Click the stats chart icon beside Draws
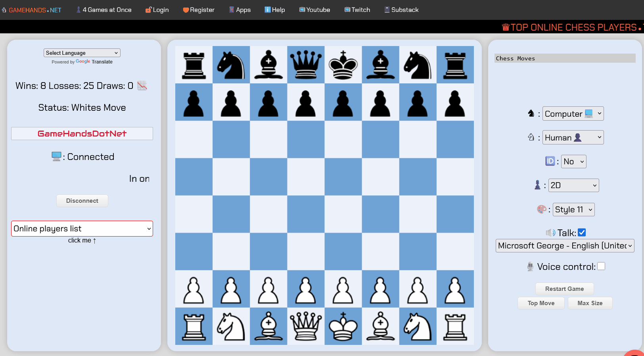Screen dimensions: 644x356 (142, 86)
